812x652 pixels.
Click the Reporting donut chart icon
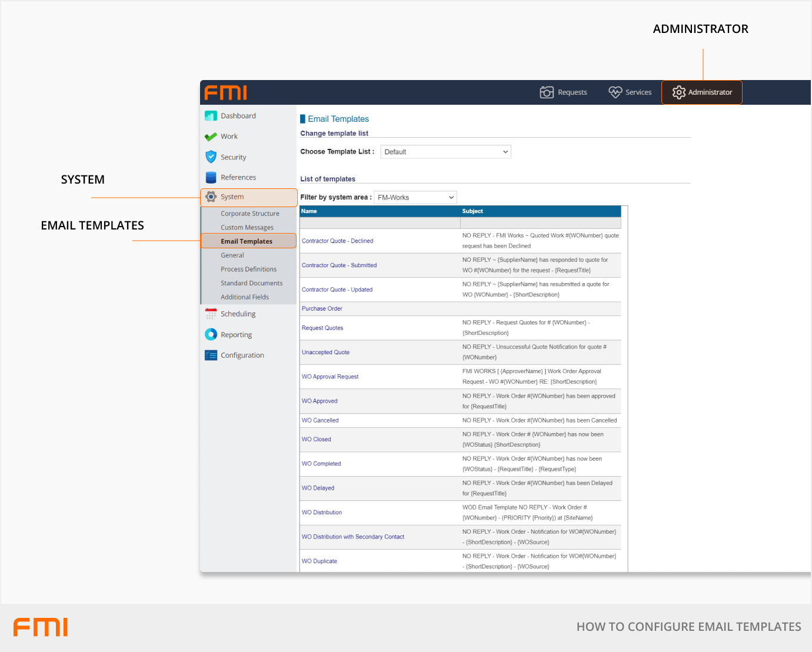pos(211,334)
